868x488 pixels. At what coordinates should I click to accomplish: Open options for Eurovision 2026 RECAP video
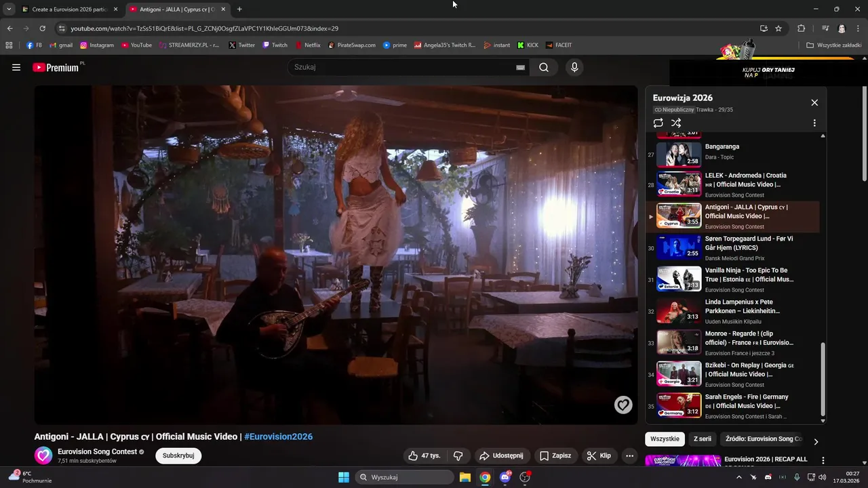(823, 461)
